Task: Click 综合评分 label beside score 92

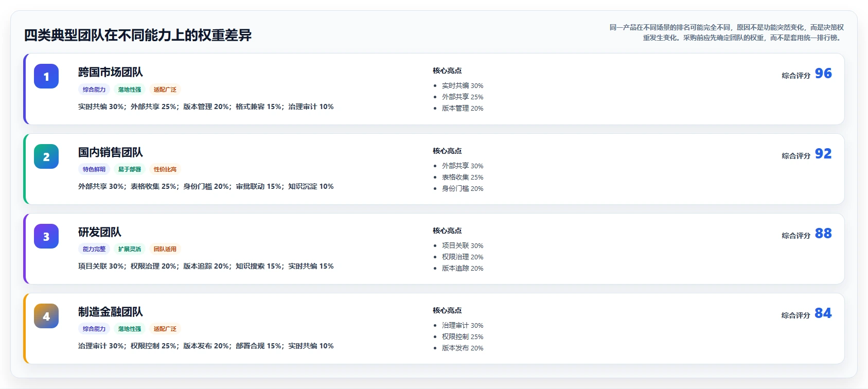Action: (796, 155)
